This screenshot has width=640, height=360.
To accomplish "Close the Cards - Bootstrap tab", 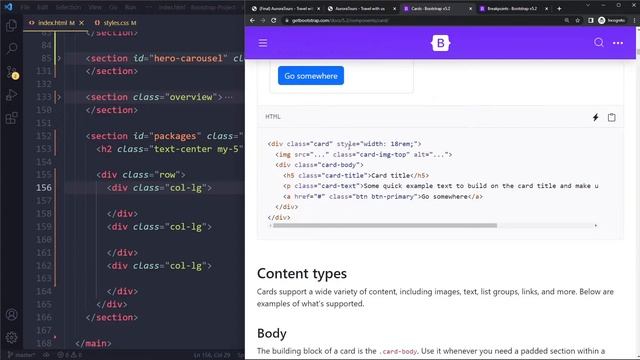I will (x=470, y=9).
